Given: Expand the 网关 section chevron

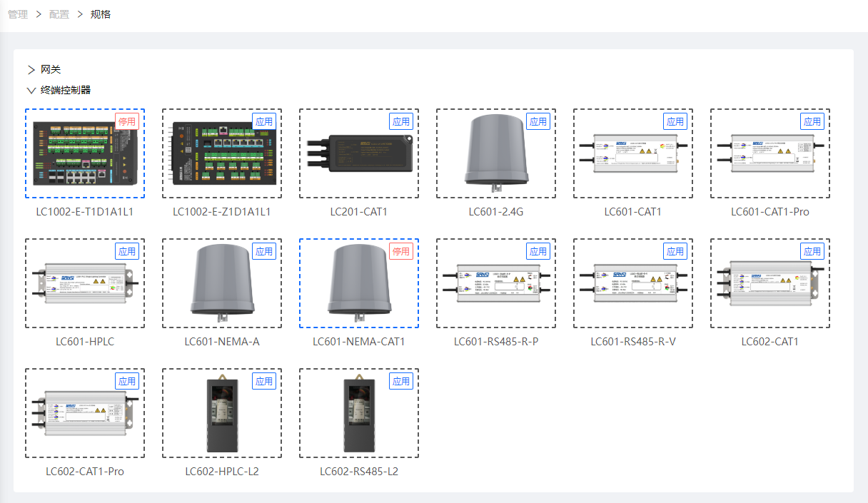Looking at the screenshot, I should click(x=31, y=70).
